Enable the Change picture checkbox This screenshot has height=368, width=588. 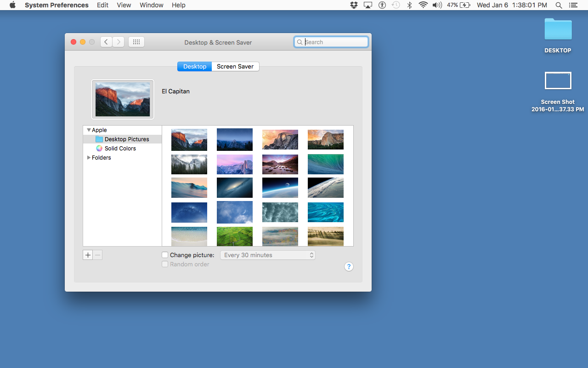pyautogui.click(x=165, y=255)
